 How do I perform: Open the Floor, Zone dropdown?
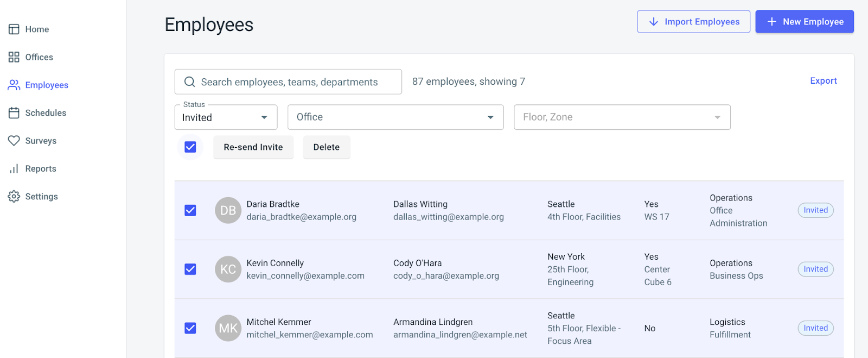(x=622, y=117)
